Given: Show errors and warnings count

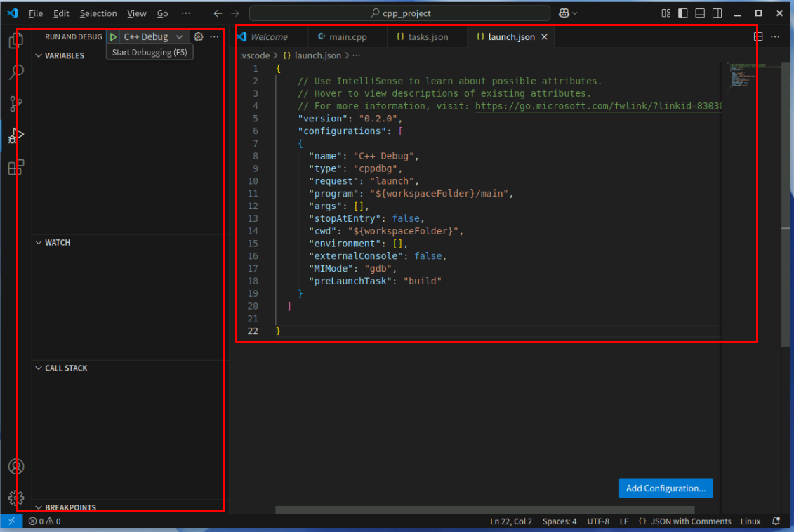Looking at the screenshot, I should coord(44,521).
